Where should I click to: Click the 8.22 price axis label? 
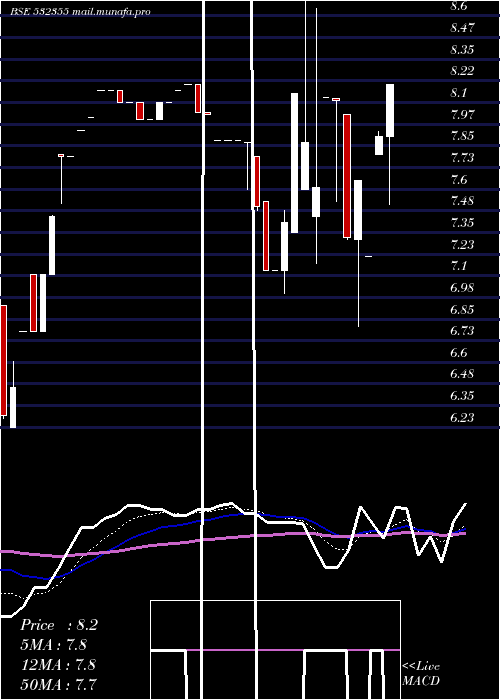(x=462, y=71)
